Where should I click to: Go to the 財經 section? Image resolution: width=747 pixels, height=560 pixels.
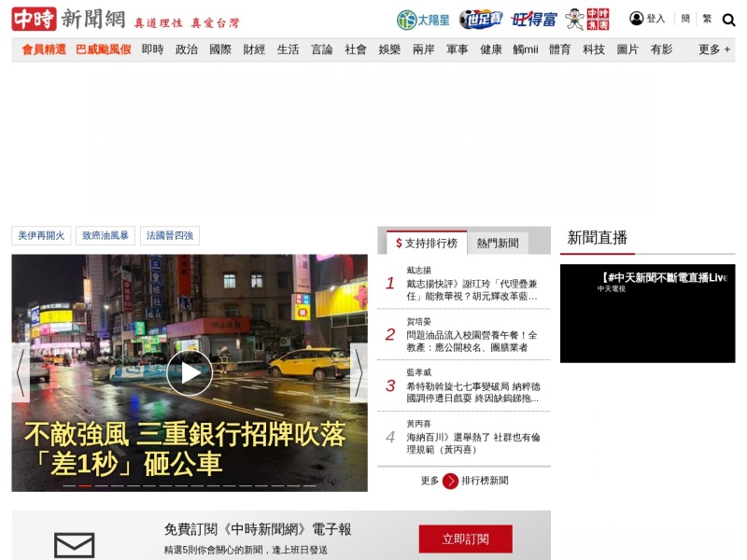coord(254,49)
